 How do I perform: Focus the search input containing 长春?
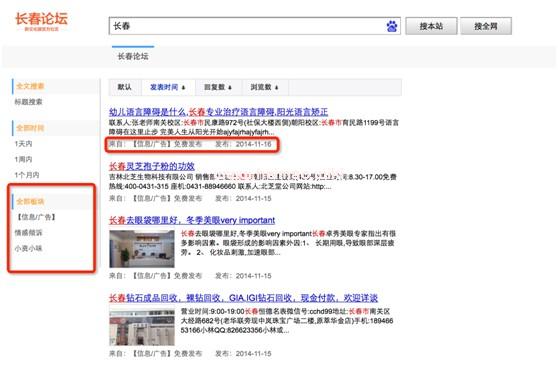click(254, 26)
